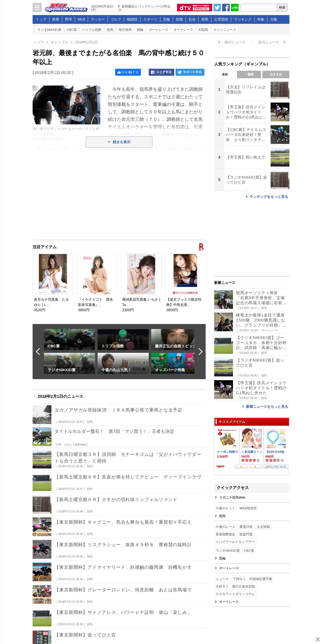
Task: Click the 凱旋門賞 quick link
Action: (x=246, y=534)
